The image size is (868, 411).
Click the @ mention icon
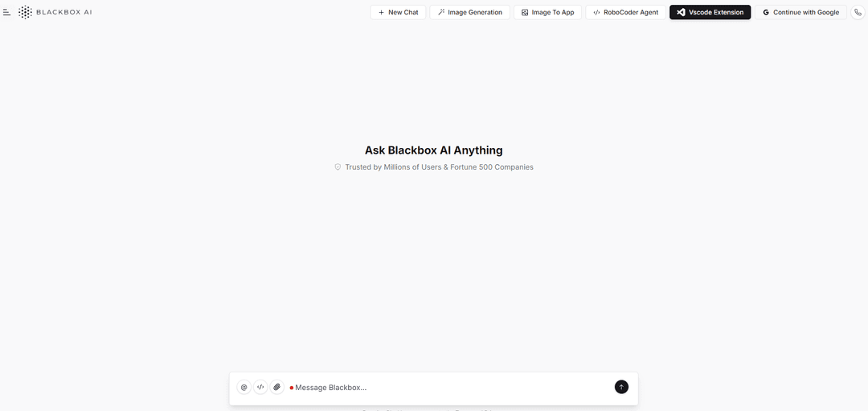tap(244, 387)
